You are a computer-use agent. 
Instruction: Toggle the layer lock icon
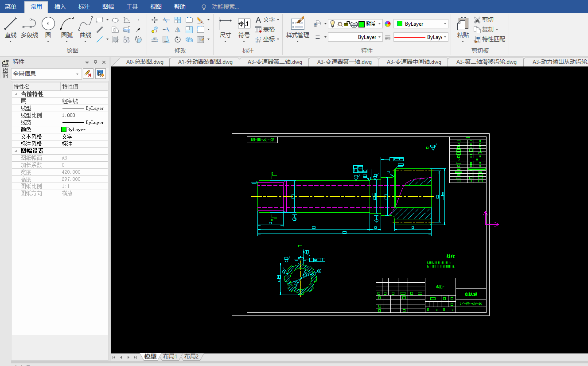[x=347, y=24]
